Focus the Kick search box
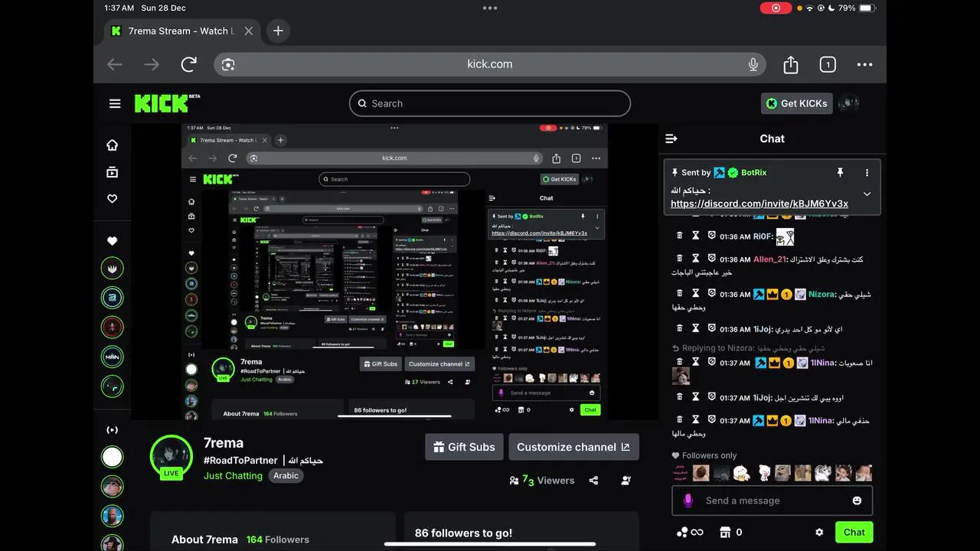The width and height of the screenshot is (980, 551). click(x=490, y=103)
